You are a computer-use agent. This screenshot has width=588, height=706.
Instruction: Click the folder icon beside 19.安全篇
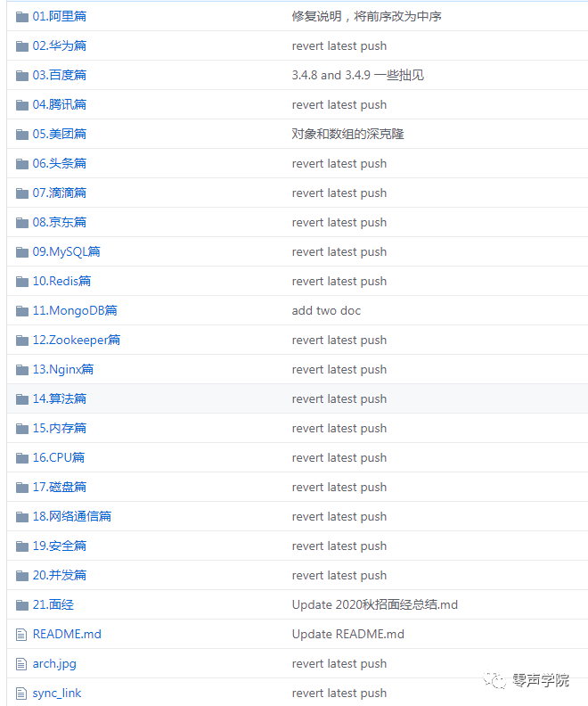[x=22, y=546]
